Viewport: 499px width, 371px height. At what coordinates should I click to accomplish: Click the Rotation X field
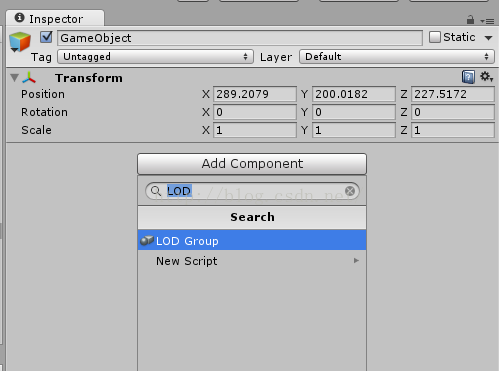pyautogui.click(x=255, y=112)
